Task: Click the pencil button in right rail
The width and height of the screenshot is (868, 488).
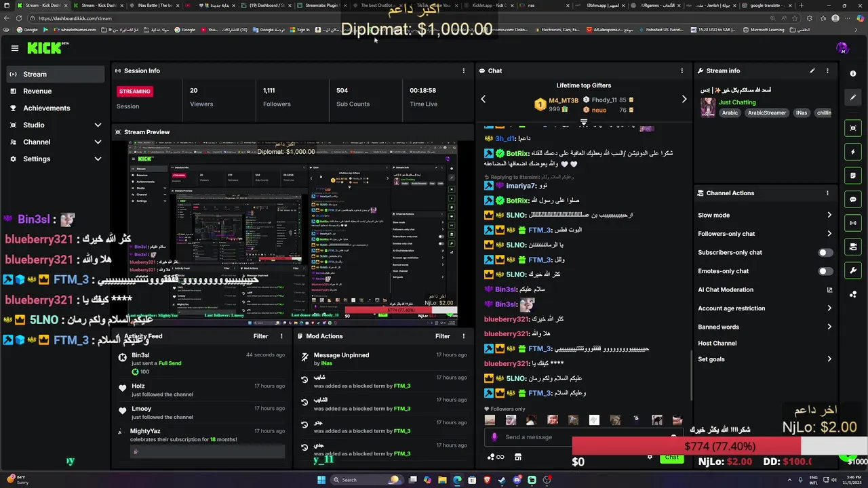Action: 853,98
